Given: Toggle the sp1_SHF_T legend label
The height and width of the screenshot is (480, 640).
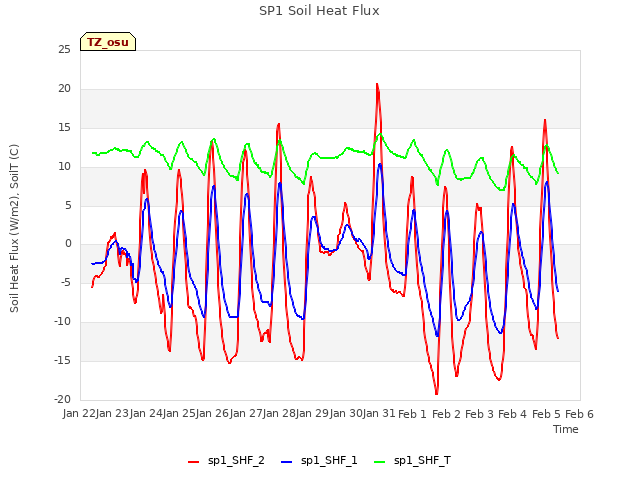Looking at the screenshot, I should tap(422, 461).
